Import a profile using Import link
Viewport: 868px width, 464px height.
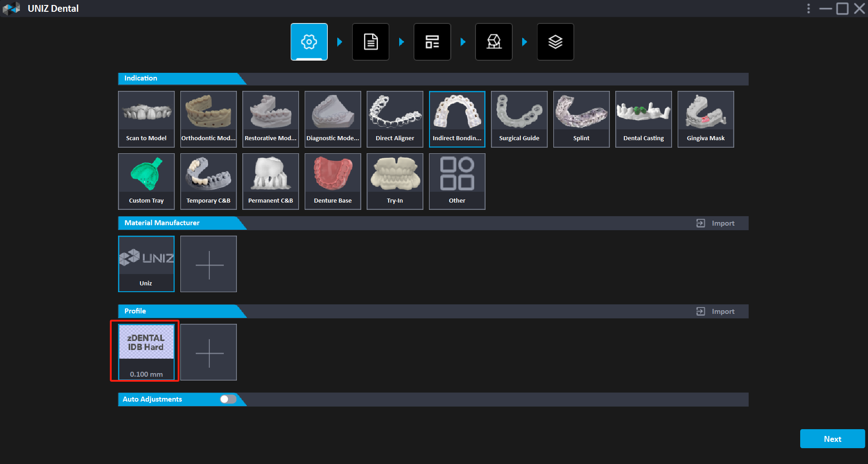point(716,312)
